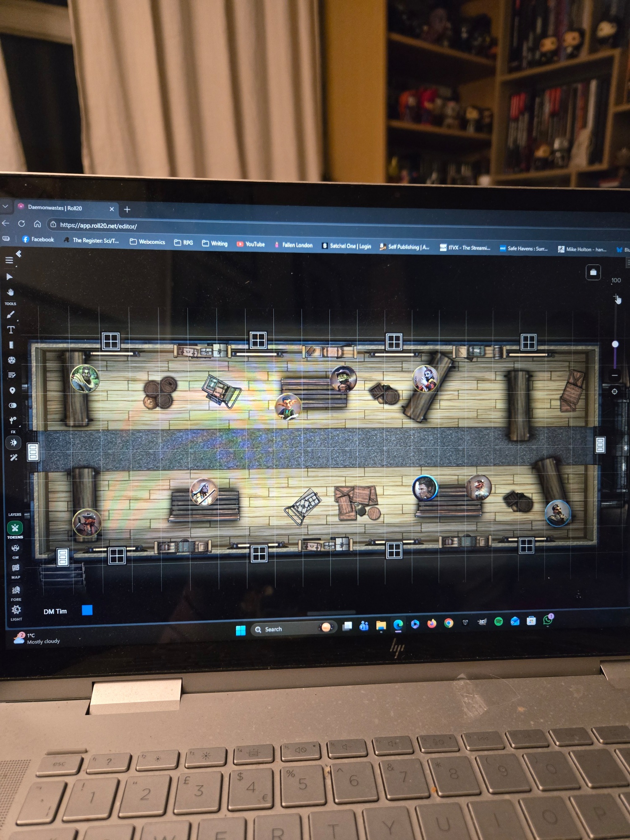Select the Ruler measure tool
The height and width of the screenshot is (840, 630).
(x=11, y=345)
